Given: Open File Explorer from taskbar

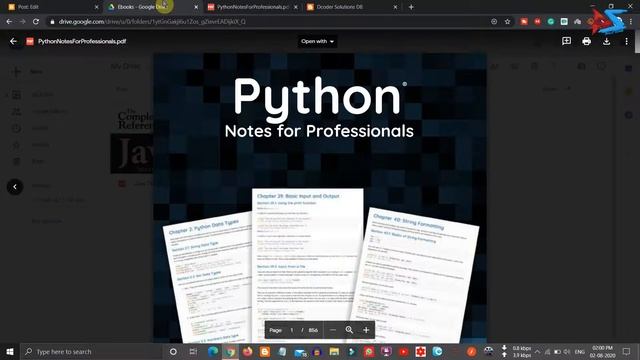Looking at the screenshot, I should pos(334,351).
